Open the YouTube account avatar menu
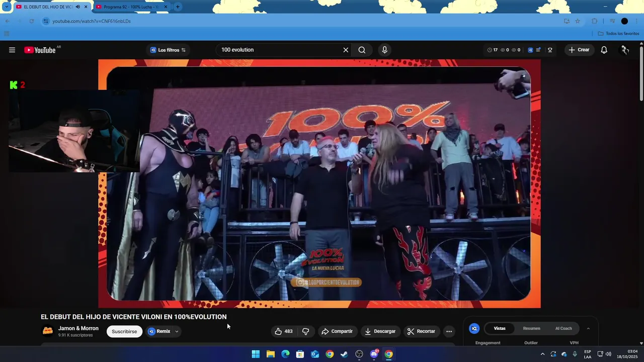Viewport: 644px width, 362px height. pos(625,50)
